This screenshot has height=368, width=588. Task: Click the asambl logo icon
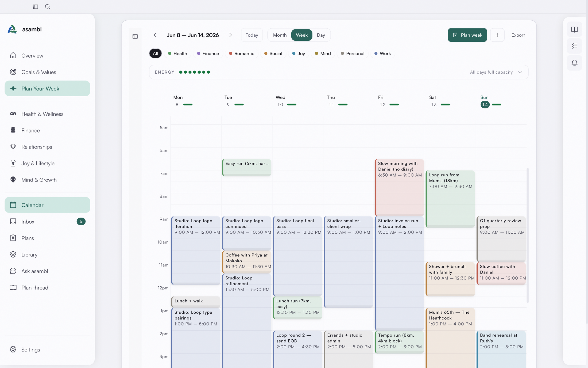tap(12, 29)
